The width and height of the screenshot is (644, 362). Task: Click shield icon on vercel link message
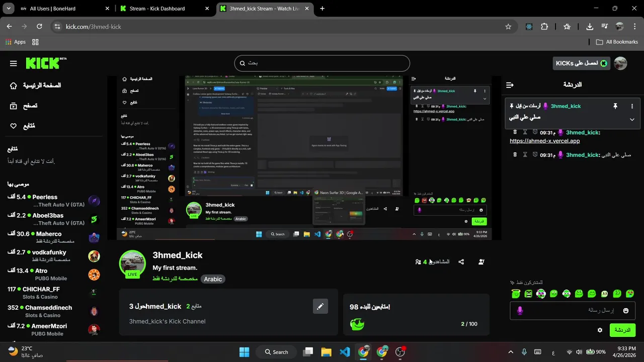(535, 132)
